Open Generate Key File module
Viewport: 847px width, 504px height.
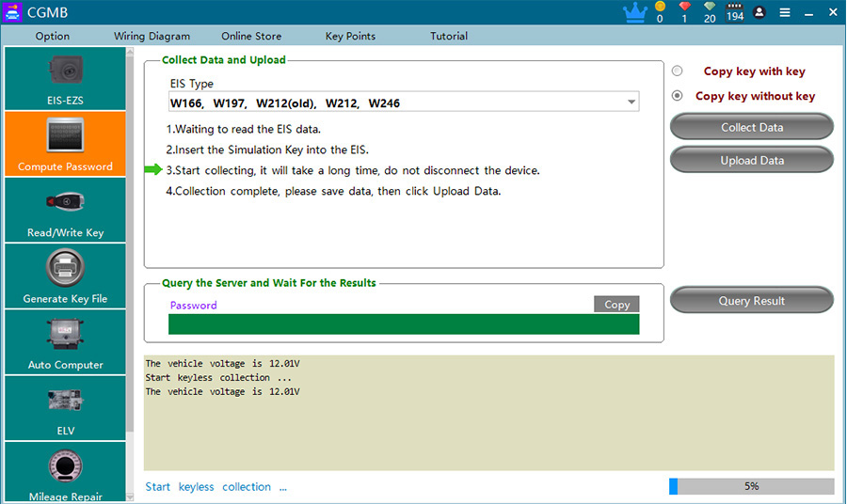pos(65,276)
